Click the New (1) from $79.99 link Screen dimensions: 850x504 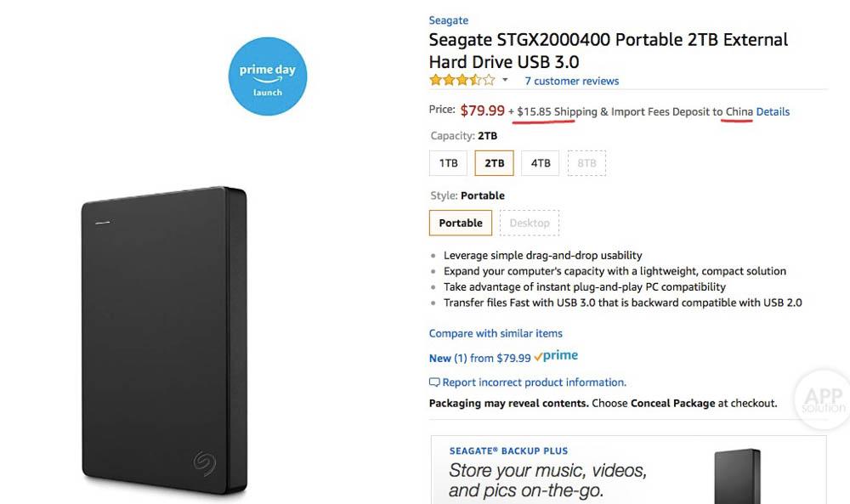[479, 358]
